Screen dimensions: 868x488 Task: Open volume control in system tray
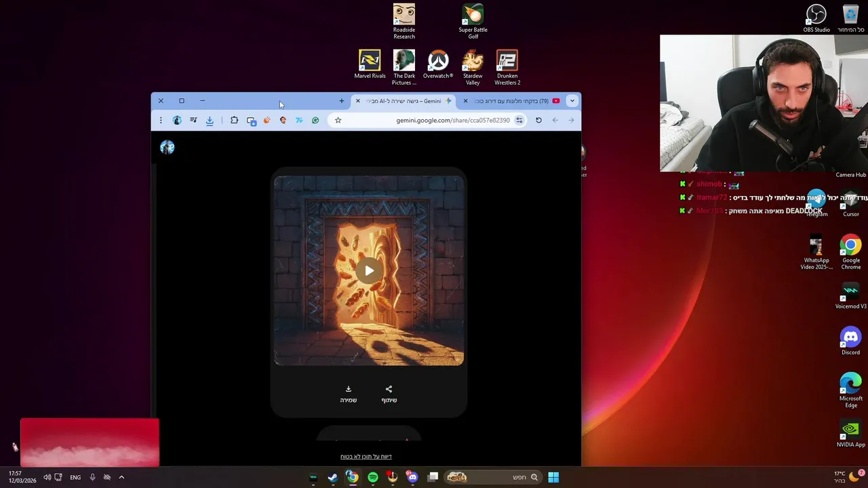click(x=47, y=477)
